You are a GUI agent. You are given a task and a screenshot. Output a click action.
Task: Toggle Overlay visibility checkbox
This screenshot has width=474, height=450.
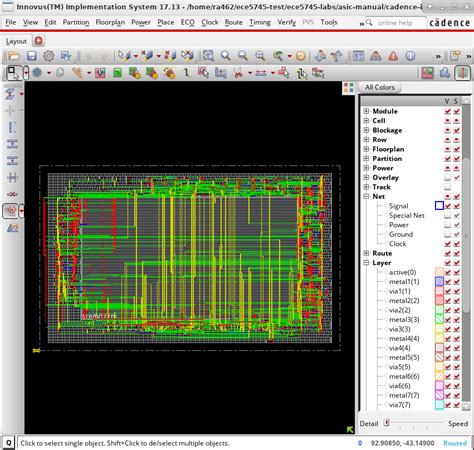(448, 177)
